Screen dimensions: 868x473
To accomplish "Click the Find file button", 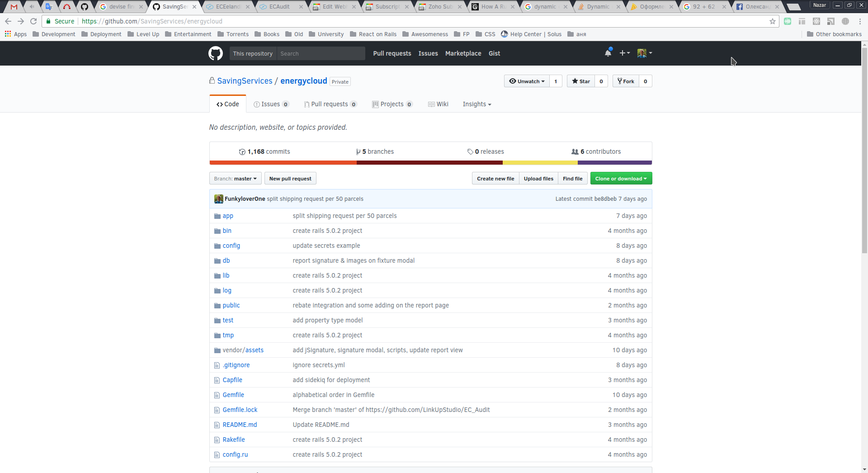I will click(573, 179).
